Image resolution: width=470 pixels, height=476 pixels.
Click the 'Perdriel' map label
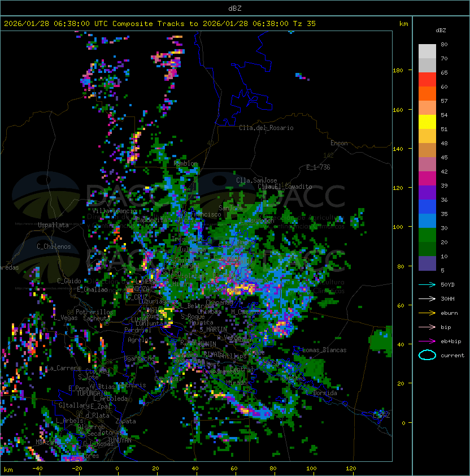(x=138, y=330)
